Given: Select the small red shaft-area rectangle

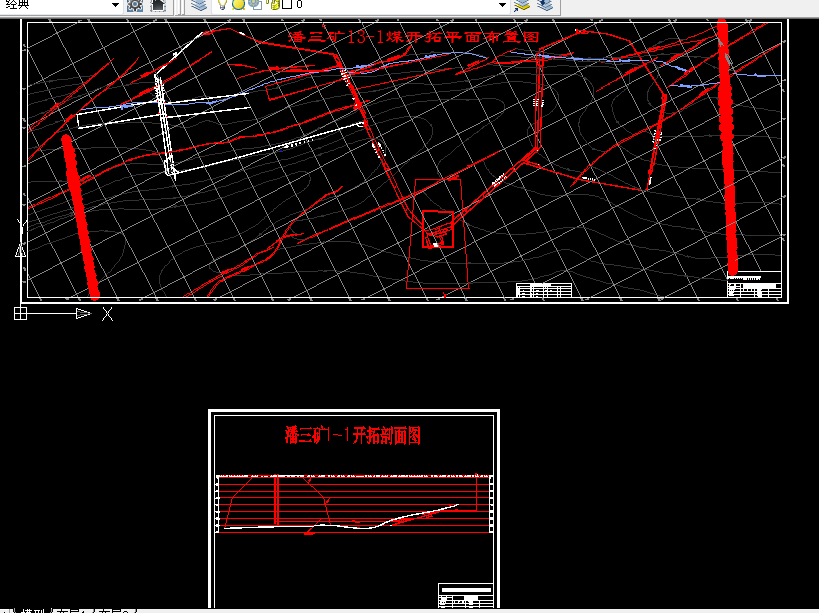Looking at the screenshot, I should pos(438,229).
